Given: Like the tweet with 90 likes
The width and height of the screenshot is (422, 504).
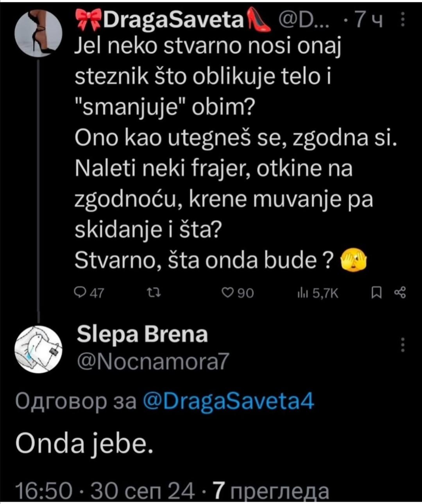Looking at the screenshot, I should (237, 293).
